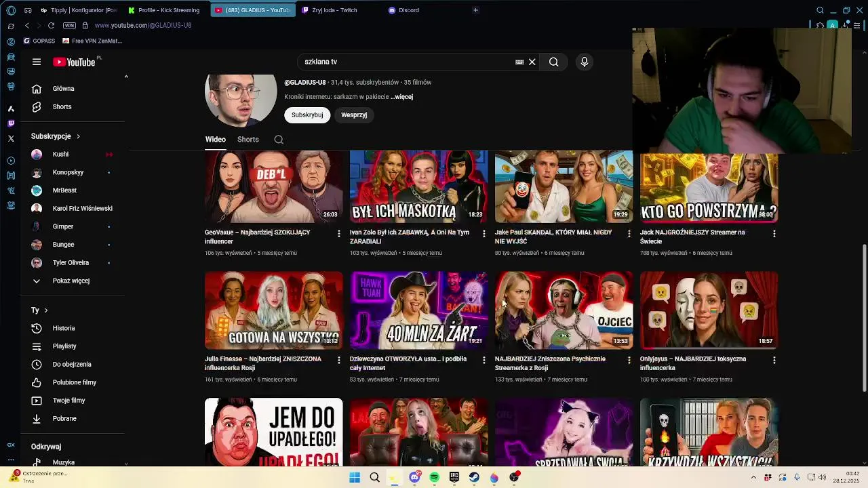This screenshot has width=868, height=488.
Task: Go back to the previous page
Action: [26, 25]
